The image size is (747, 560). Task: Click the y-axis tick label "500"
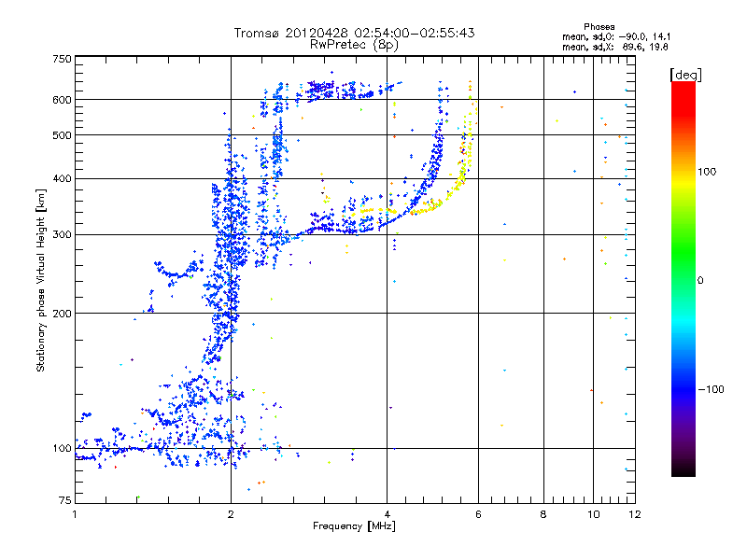pos(62,135)
